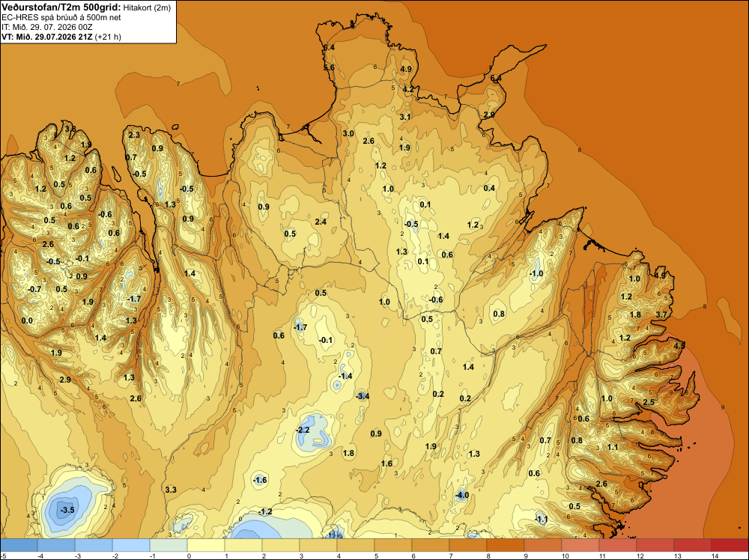The image size is (749, 560).
Task: Click the -2.2 temperature reading
Action: [x=303, y=430]
